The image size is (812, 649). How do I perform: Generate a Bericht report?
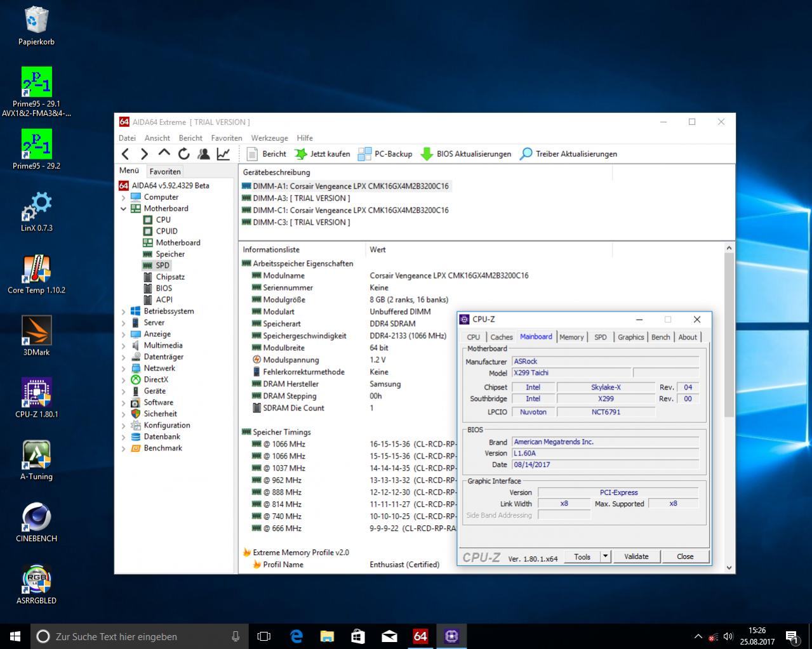click(x=266, y=154)
